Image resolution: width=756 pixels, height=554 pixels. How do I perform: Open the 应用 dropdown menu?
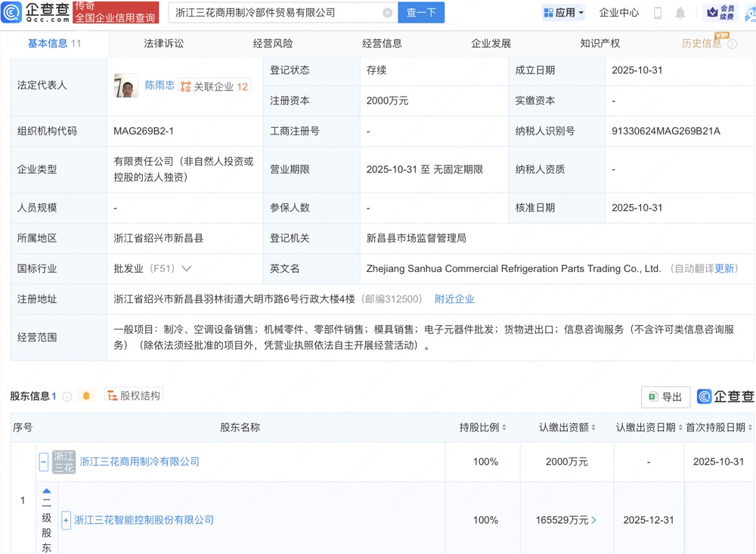pyautogui.click(x=564, y=13)
